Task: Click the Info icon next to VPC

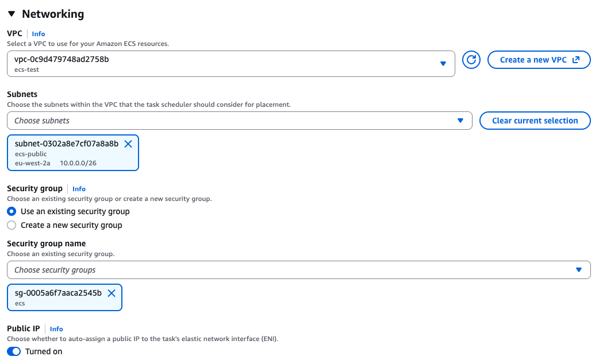Action: click(38, 34)
